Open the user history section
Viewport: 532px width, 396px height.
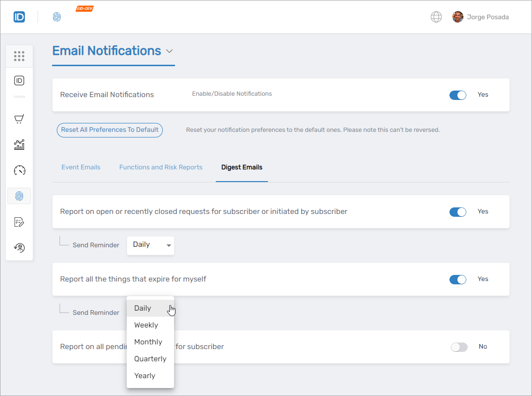coord(19,247)
